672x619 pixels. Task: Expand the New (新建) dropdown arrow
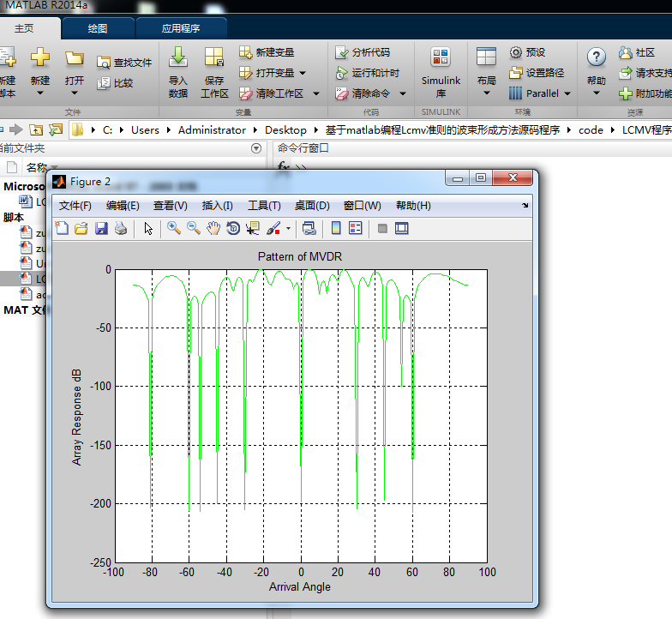[x=39, y=93]
